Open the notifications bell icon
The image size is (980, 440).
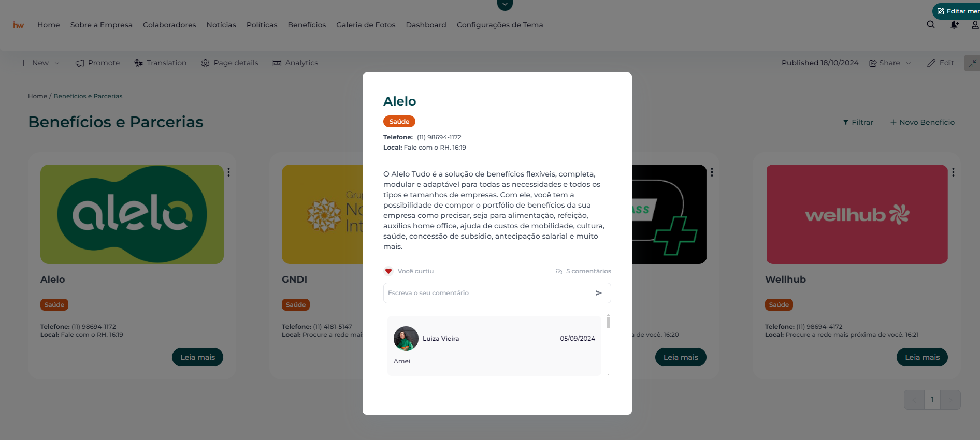pos(954,25)
